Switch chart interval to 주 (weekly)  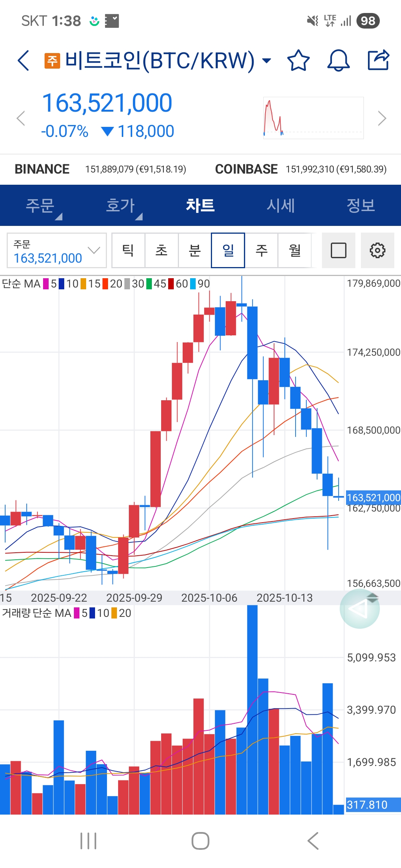tap(261, 250)
